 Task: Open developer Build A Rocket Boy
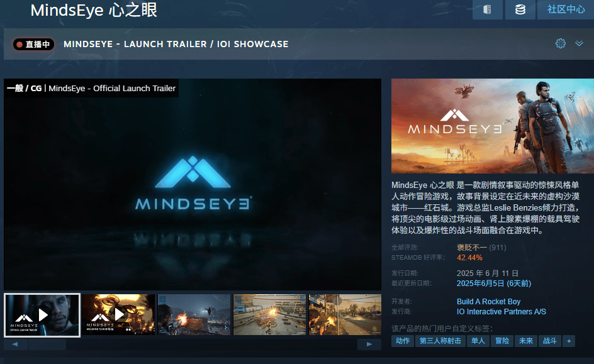tap(488, 302)
